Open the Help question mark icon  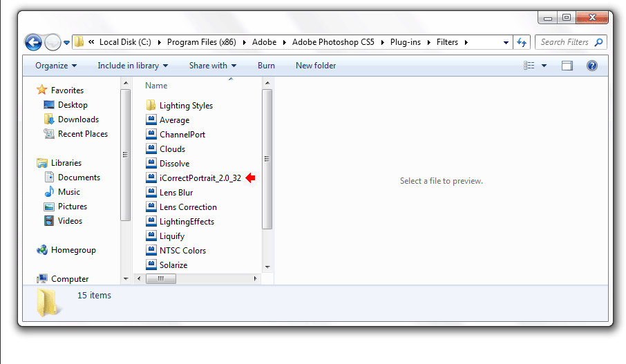(x=591, y=66)
